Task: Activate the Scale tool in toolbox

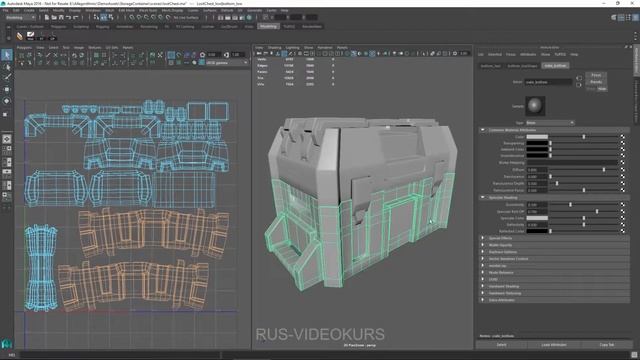Action: [5, 115]
